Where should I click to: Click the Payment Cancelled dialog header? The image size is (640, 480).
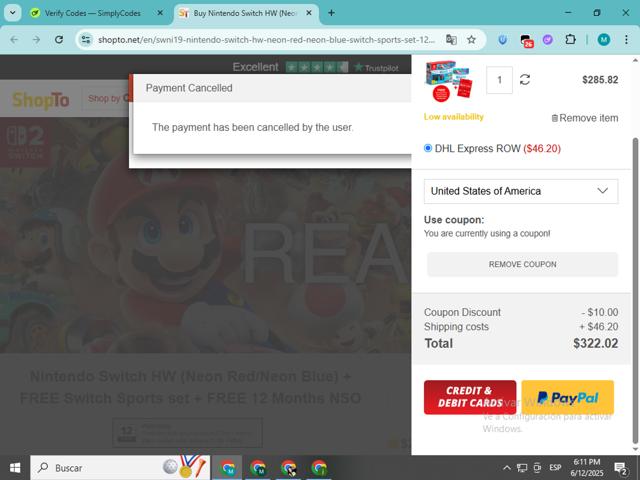pyautogui.click(x=273, y=88)
